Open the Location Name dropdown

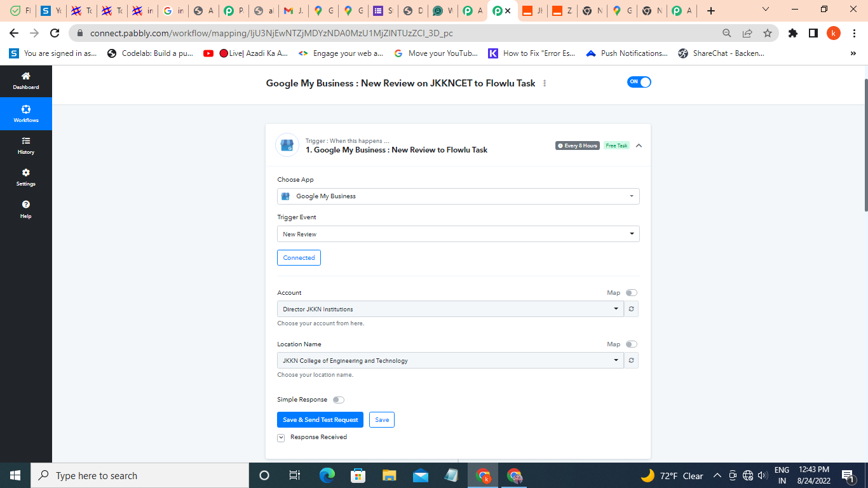coord(450,360)
